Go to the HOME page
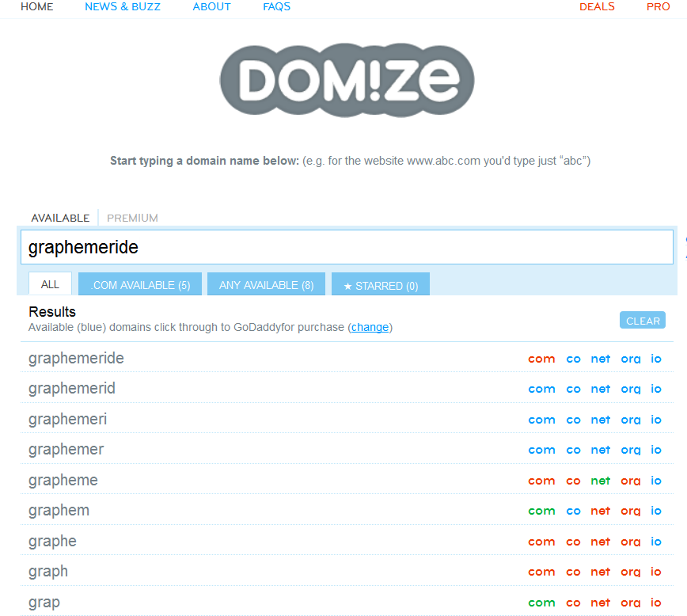 [x=36, y=6]
